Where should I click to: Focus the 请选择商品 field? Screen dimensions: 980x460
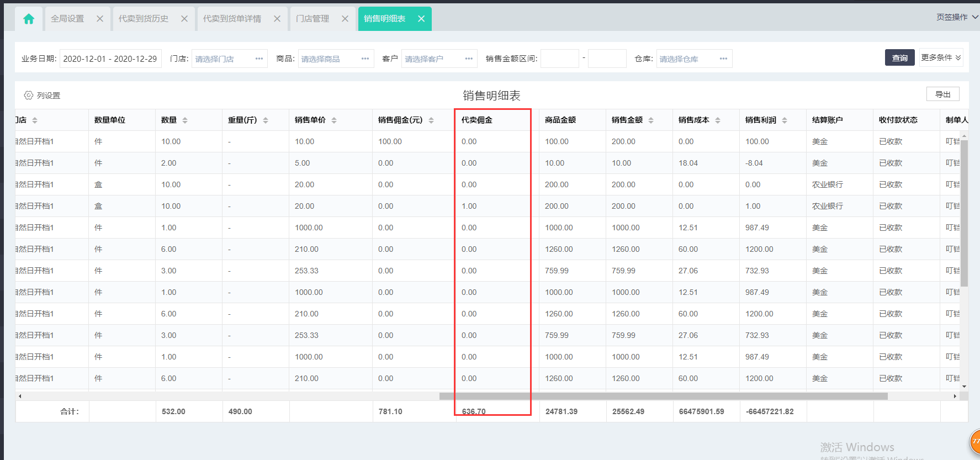coord(336,59)
